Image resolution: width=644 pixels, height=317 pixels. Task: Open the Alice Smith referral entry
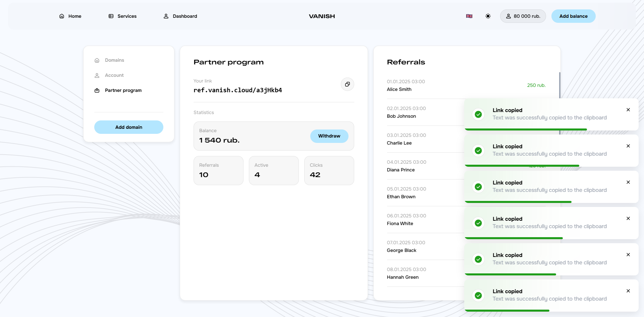tap(399, 89)
